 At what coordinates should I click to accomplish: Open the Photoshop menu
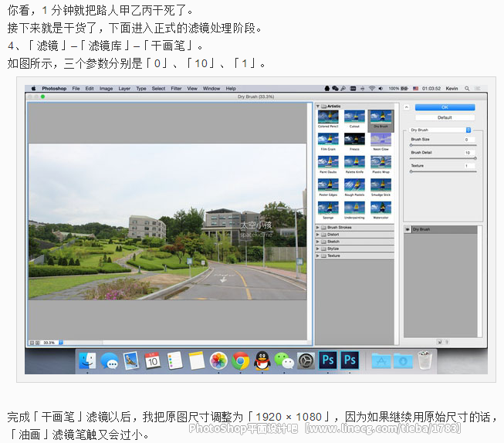54,89
